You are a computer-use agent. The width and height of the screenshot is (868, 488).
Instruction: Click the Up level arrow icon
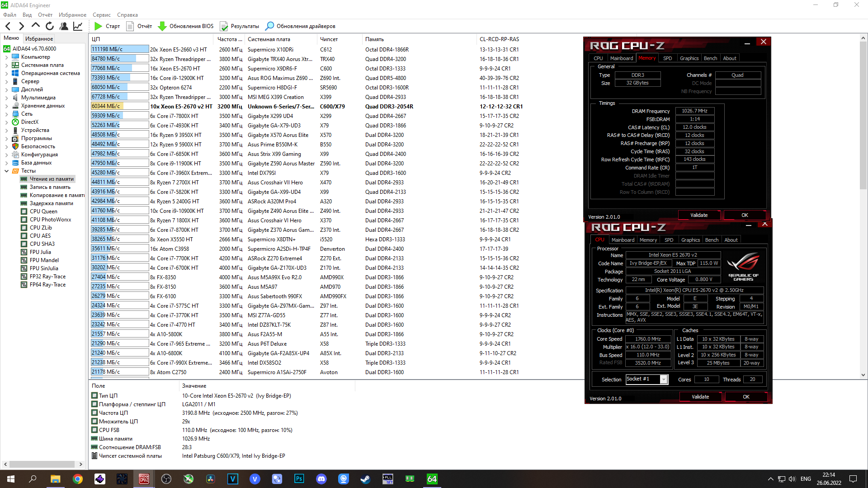(35, 26)
